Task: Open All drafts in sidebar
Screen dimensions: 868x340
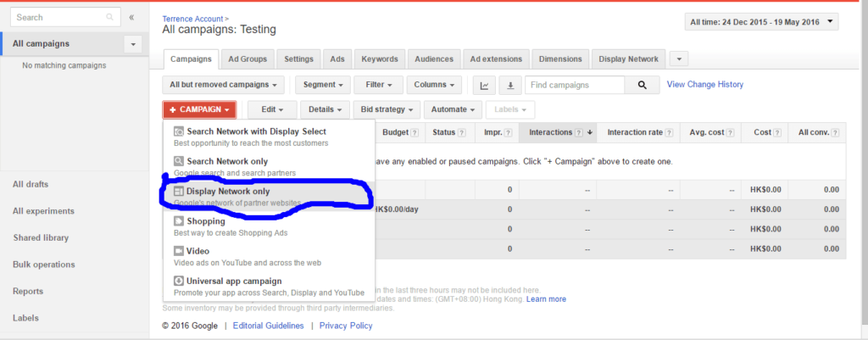Action: pos(31,184)
